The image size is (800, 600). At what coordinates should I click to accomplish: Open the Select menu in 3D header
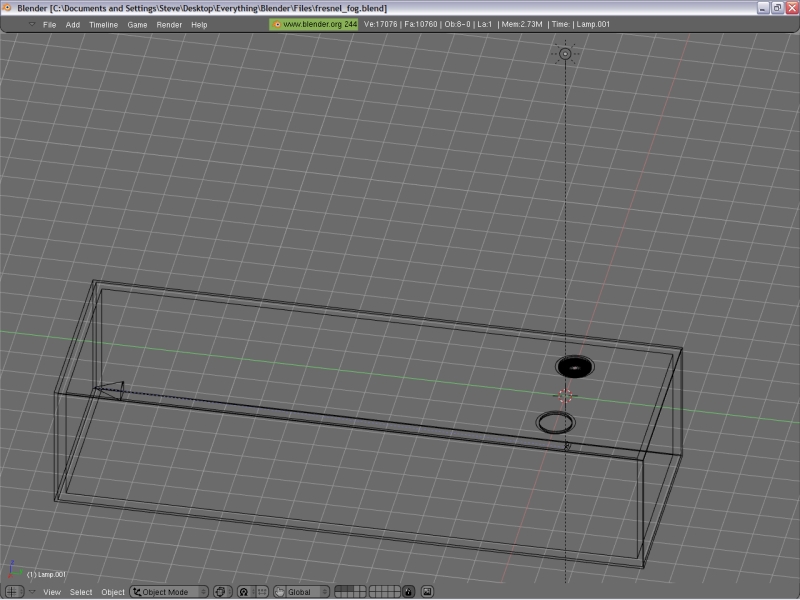pos(81,592)
